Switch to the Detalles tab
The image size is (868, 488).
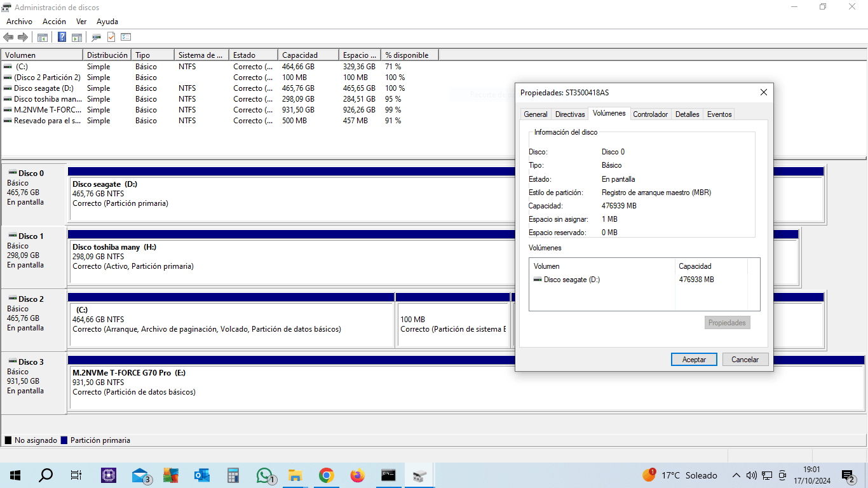[x=687, y=114]
